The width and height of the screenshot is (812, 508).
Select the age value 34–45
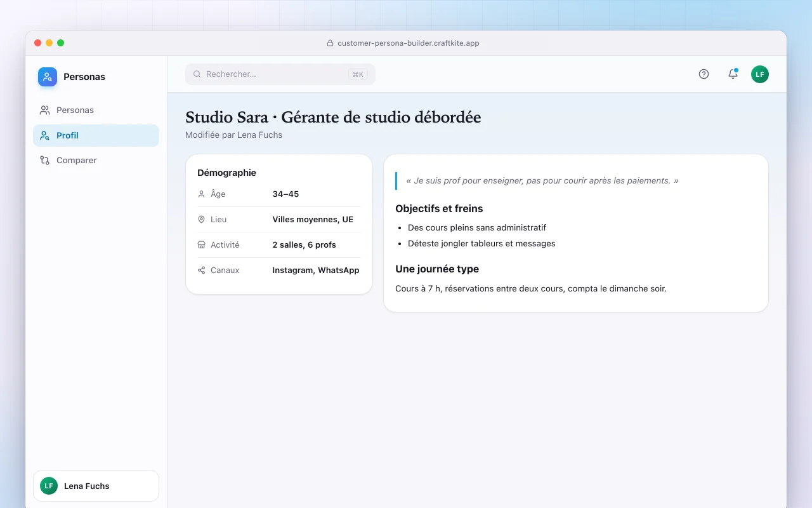(x=285, y=194)
